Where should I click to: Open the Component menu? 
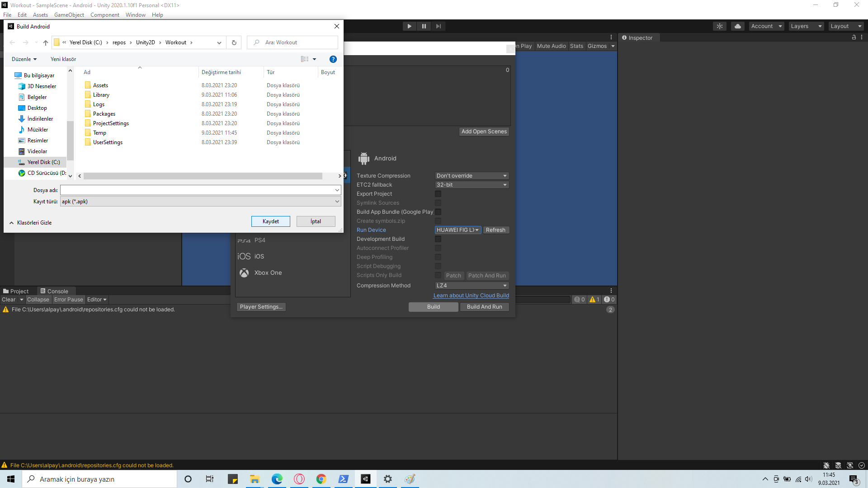click(x=105, y=15)
